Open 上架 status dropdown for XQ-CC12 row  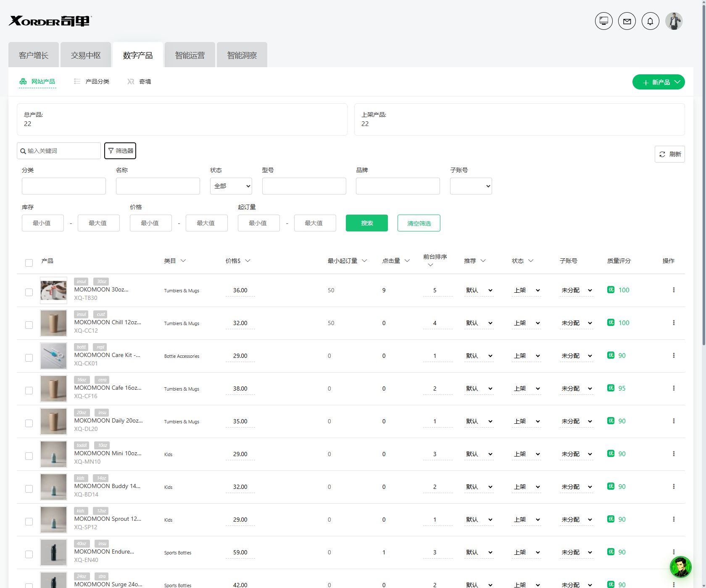[527, 323]
